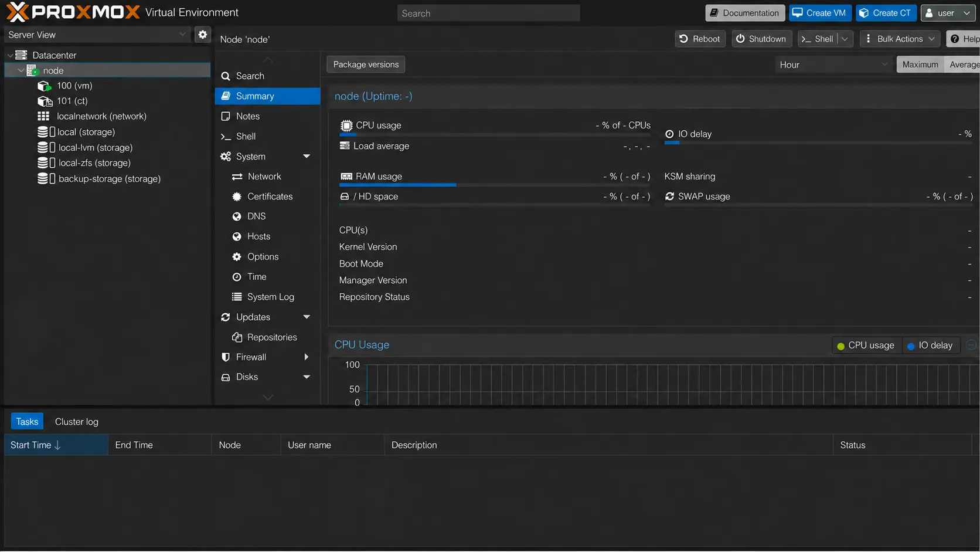Collapse the Disks menu section
The height and width of the screenshot is (552, 980).
click(307, 377)
